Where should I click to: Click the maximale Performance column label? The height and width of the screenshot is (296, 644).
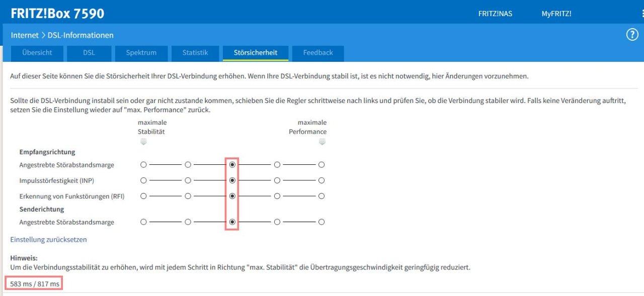[307, 127]
